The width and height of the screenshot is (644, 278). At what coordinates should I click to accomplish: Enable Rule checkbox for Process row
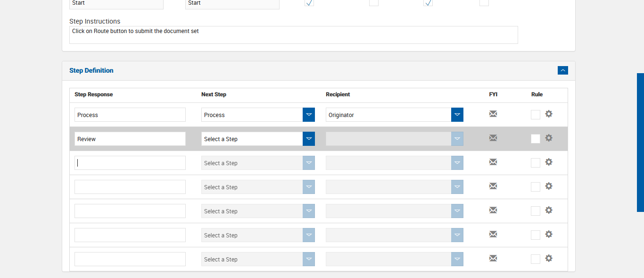tap(536, 115)
